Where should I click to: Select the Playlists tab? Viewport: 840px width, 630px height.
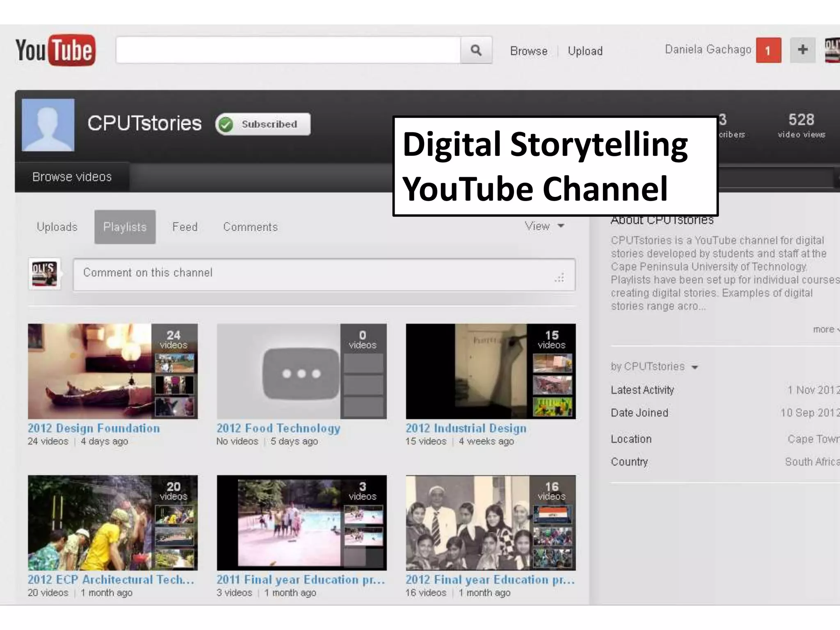125,227
